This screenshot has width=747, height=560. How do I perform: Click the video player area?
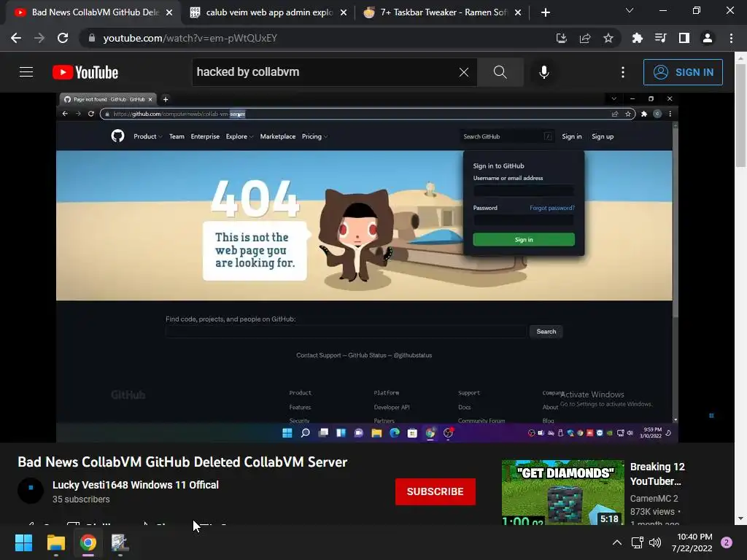point(367,267)
